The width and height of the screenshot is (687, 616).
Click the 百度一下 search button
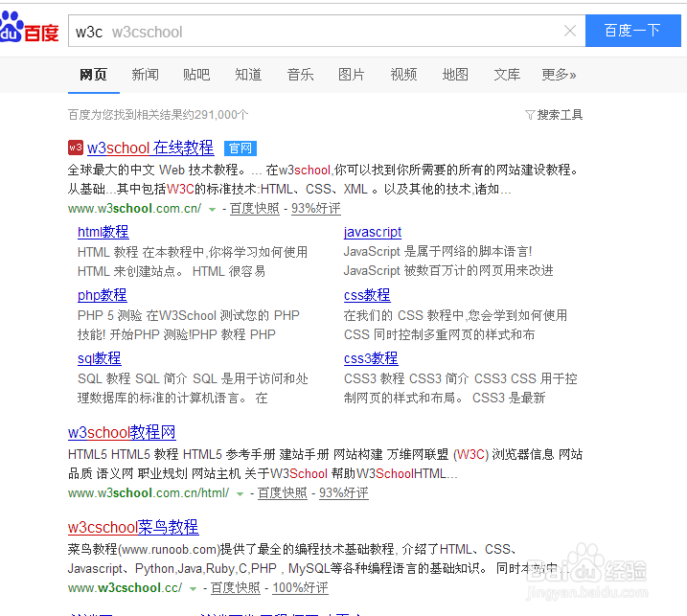632,31
